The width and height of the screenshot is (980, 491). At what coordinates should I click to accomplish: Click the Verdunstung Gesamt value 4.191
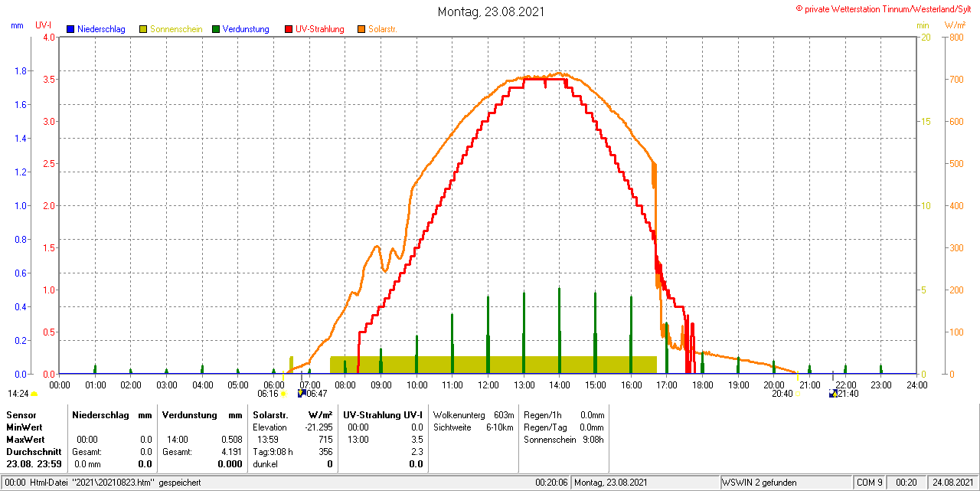pyautogui.click(x=230, y=451)
